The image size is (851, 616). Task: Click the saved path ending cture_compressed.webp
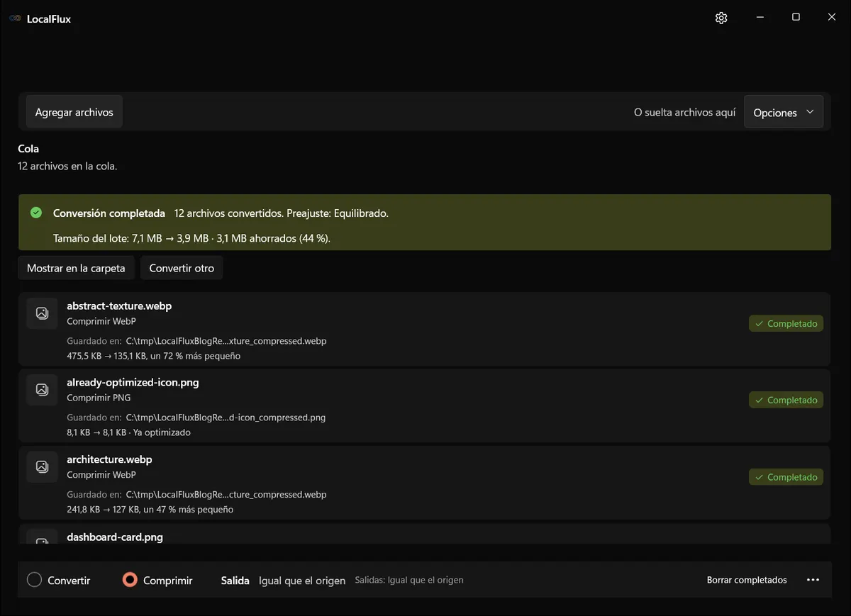click(x=226, y=494)
